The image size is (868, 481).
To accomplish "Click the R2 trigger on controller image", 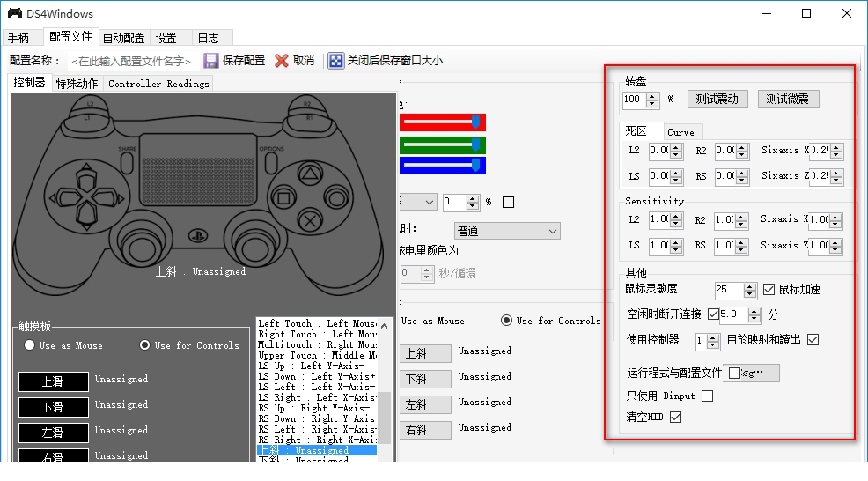I will click(307, 104).
